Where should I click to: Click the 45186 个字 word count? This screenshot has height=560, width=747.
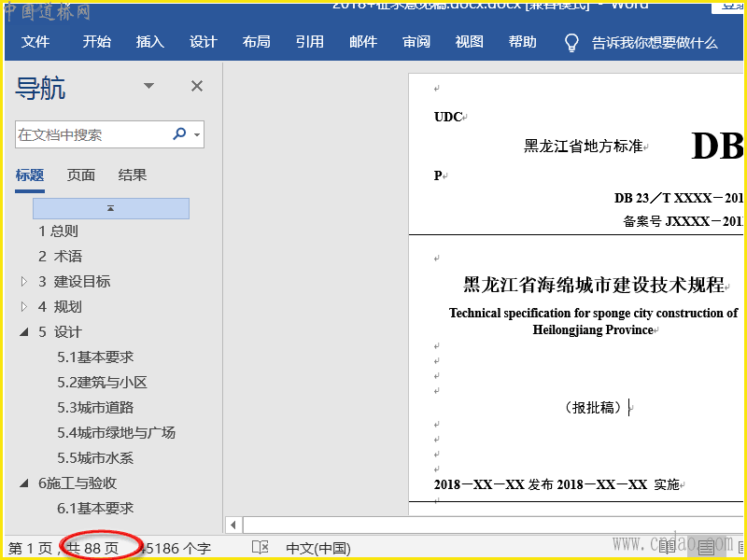pos(176,549)
